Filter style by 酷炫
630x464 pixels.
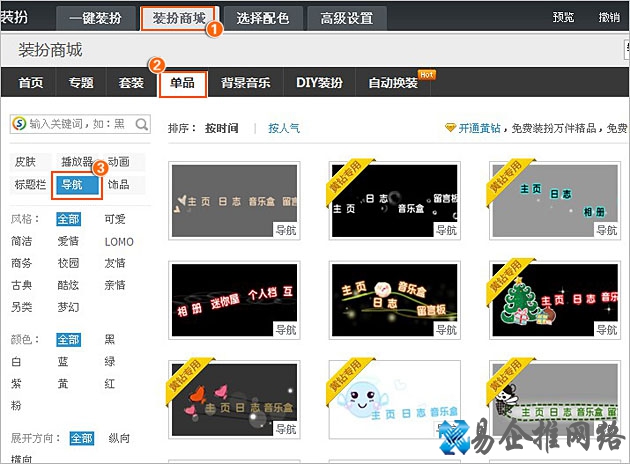pos(68,286)
